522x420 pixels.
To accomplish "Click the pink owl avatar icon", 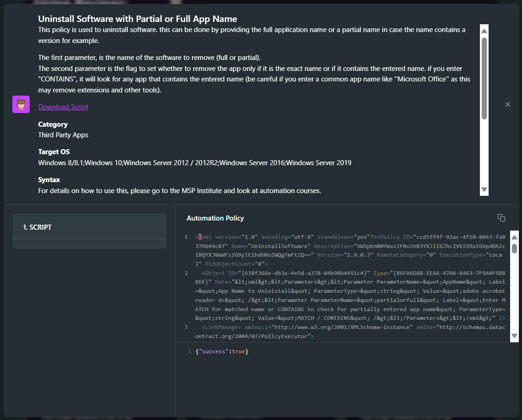I will [21, 104].
